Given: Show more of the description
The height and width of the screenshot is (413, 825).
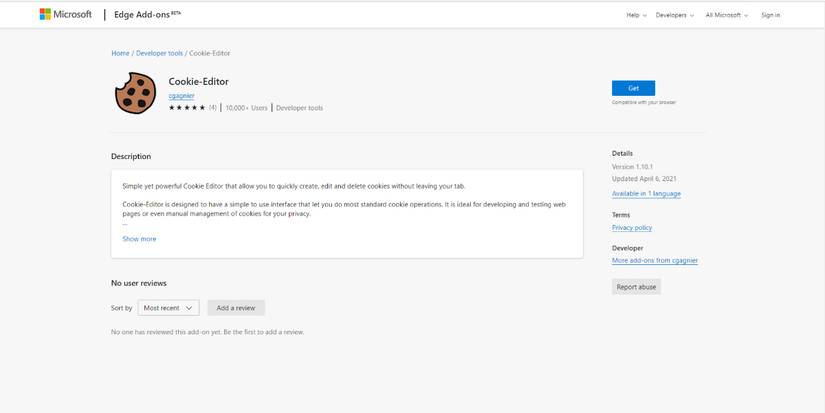Looking at the screenshot, I should coord(139,239).
